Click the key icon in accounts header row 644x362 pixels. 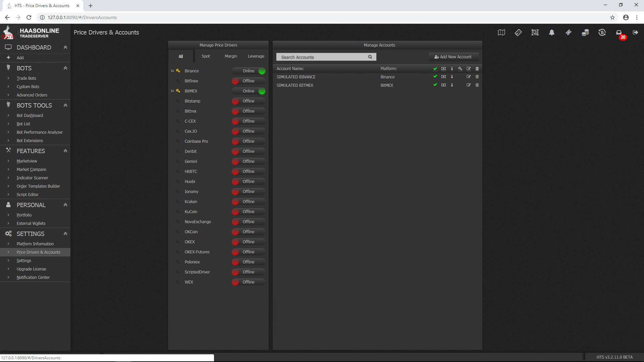point(460,69)
